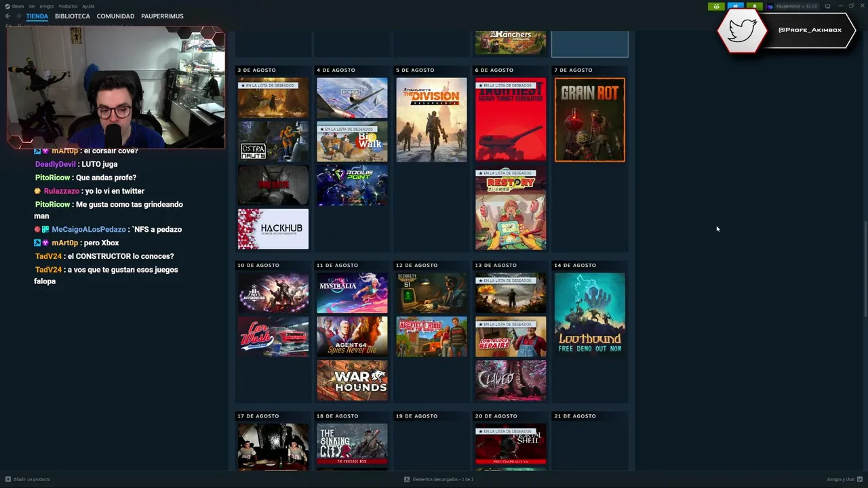Viewport: 868px width, 488px height.
Task: Open 'Elementos descargados' downloads status
Action: 443,479
